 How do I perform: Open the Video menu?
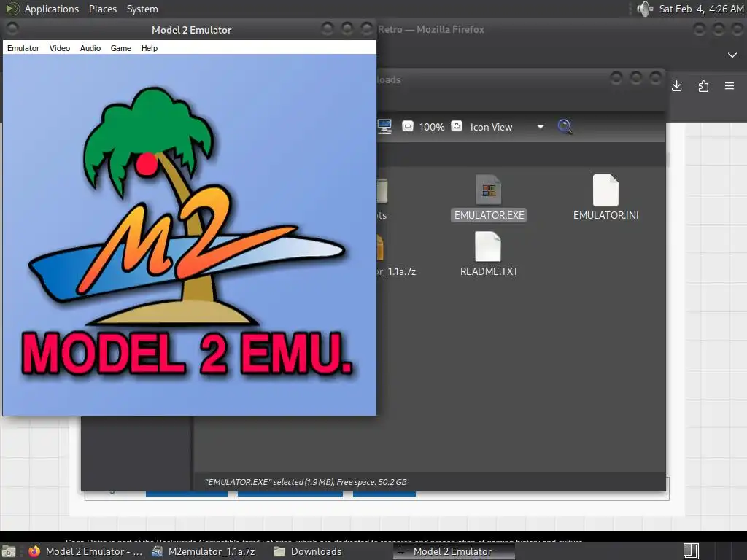pyautogui.click(x=60, y=48)
